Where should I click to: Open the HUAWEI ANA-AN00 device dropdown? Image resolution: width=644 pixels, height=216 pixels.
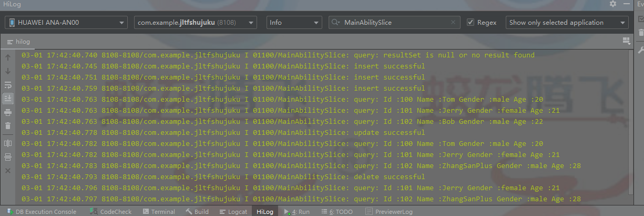(66, 23)
